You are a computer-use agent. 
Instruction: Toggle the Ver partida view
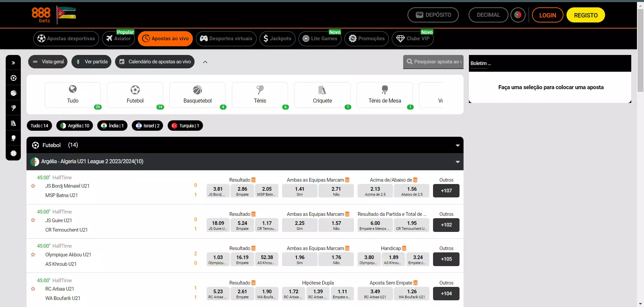coord(91,62)
